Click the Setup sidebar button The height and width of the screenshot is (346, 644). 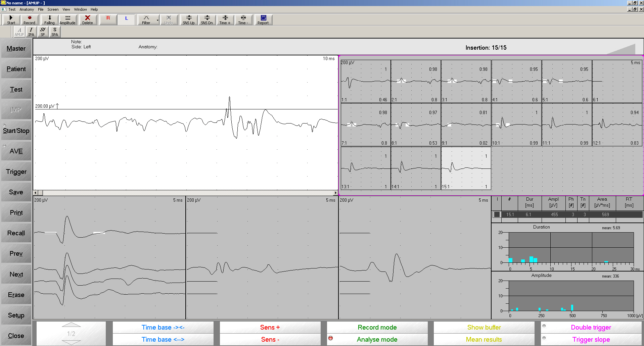pos(16,315)
